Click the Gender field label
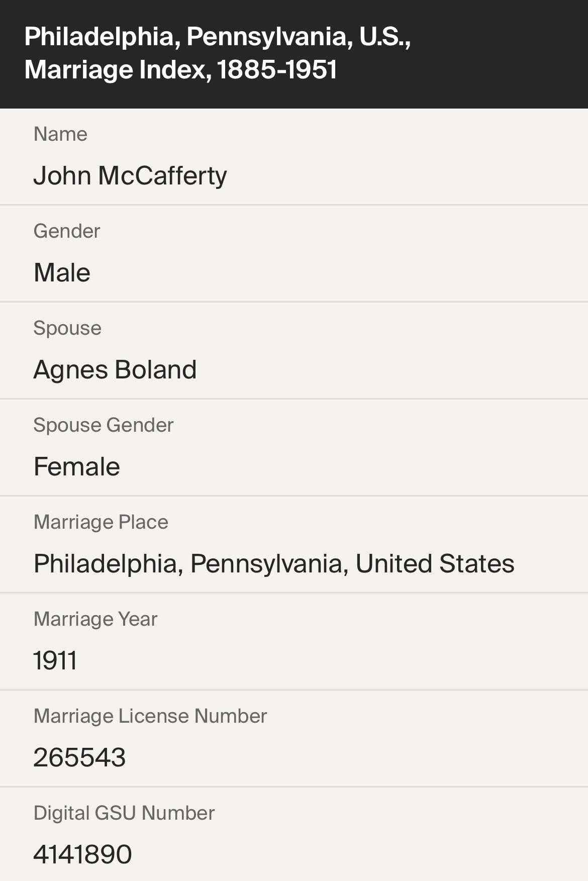 [x=67, y=232]
